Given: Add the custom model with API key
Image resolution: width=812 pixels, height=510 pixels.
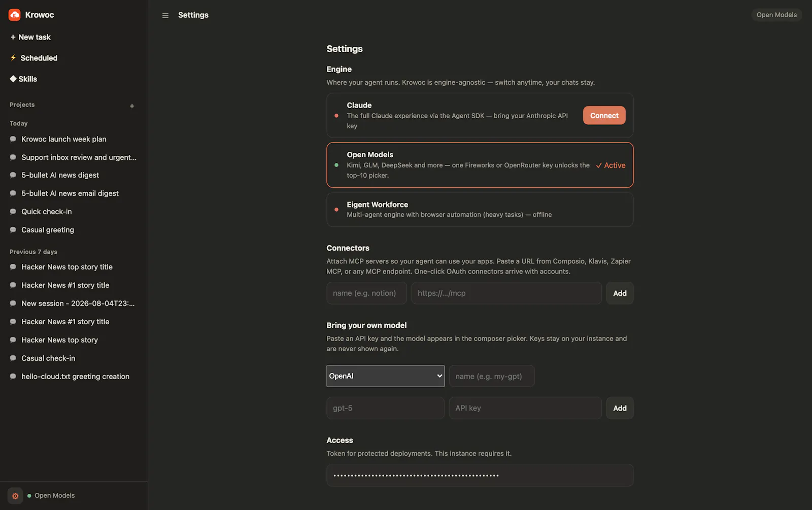Looking at the screenshot, I should tap(620, 408).
